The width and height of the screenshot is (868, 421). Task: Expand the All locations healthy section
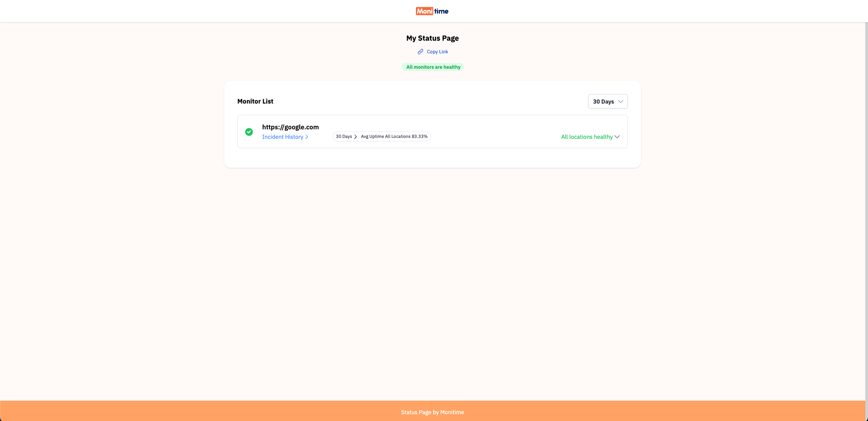(590, 137)
